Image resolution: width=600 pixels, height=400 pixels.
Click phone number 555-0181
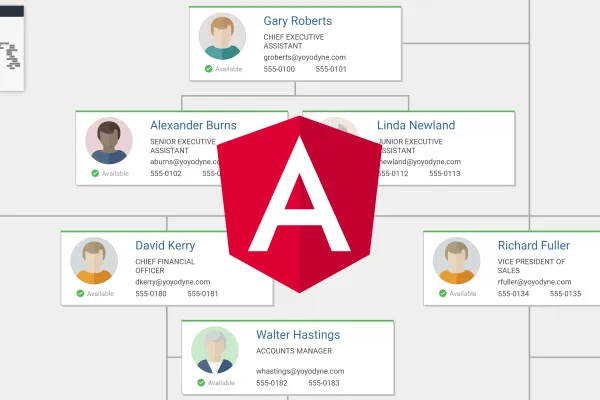(x=203, y=294)
